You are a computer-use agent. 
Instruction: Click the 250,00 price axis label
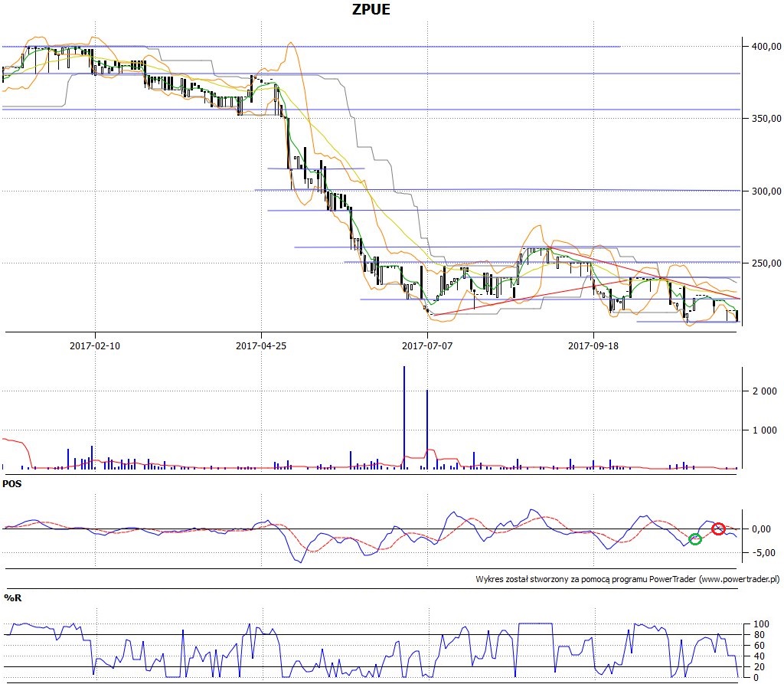point(766,263)
